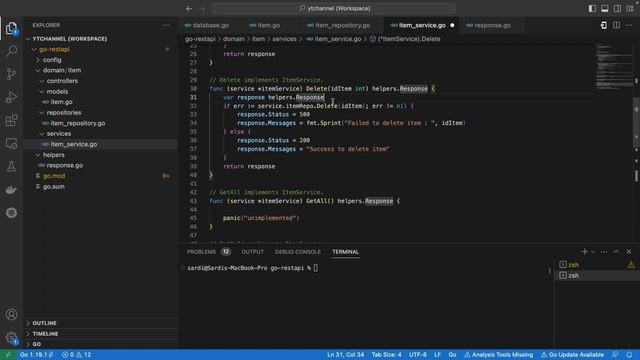This screenshot has height=360, width=640.
Task: Toggle Secondary Side Bar layout icon
Action: tap(618, 9)
